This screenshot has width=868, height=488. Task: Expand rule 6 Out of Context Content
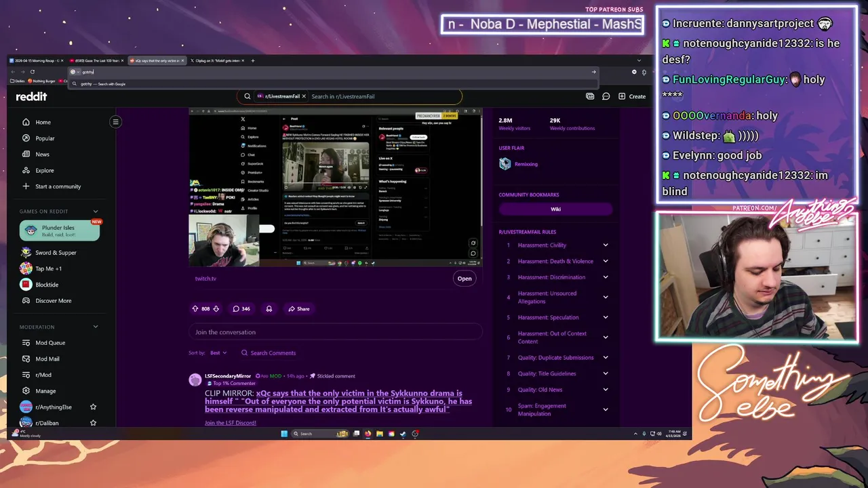606,337
